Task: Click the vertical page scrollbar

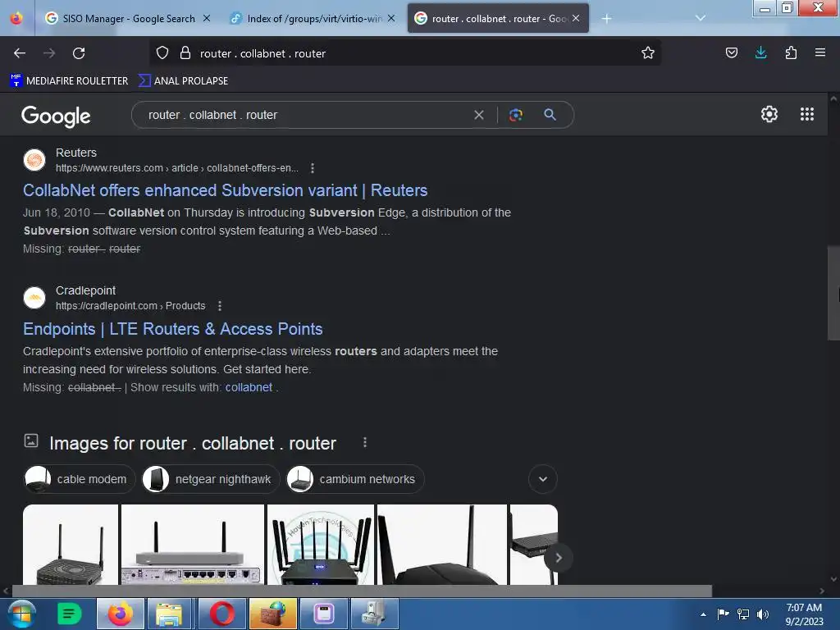Action: click(x=833, y=293)
